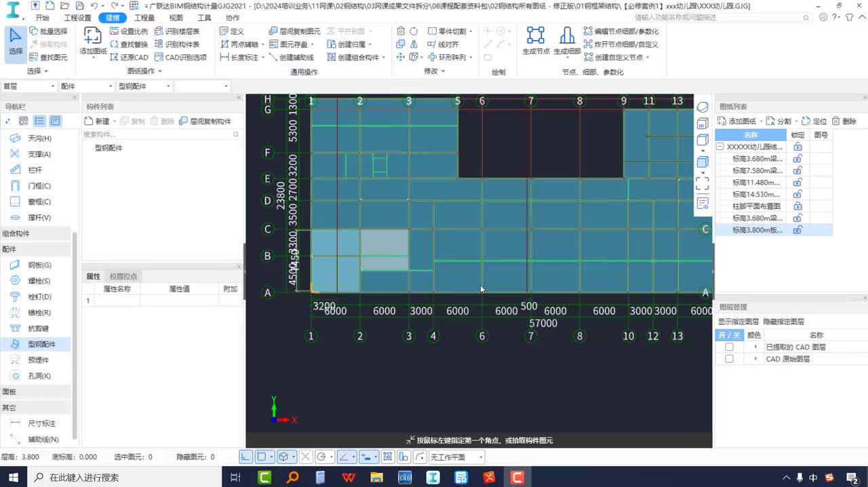
Task: Click the 批量选择 tool
Action: tap(48, 31)
